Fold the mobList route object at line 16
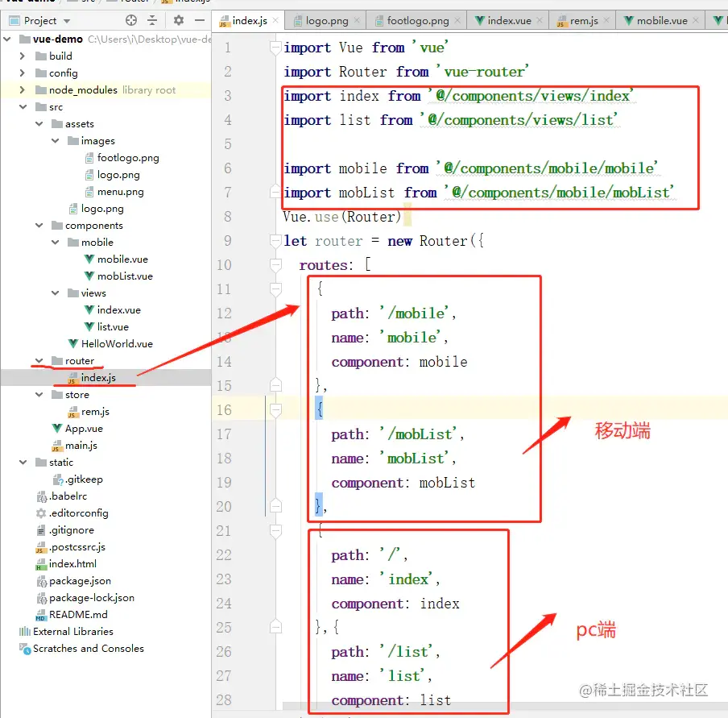The height and width of the screenshot is (718, 728). coord(275,410)
